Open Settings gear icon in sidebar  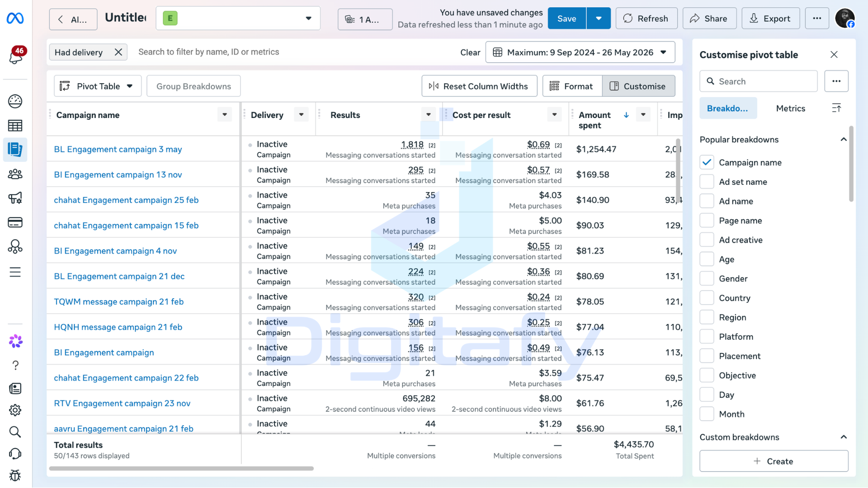15,410
